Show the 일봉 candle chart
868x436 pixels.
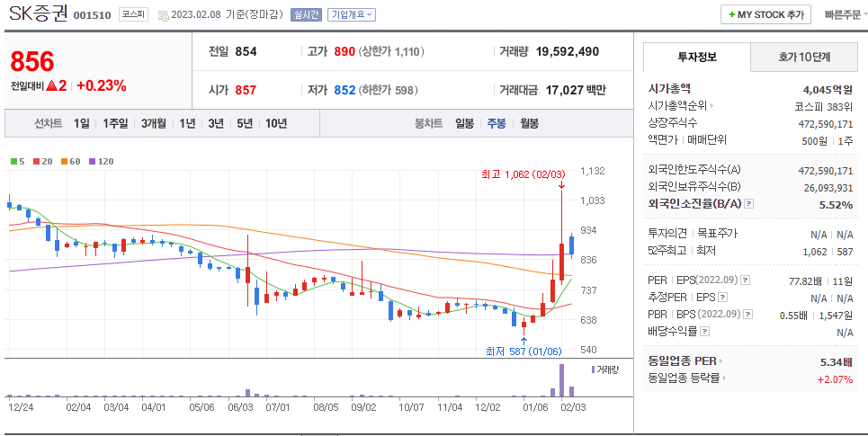pos(464,123)
